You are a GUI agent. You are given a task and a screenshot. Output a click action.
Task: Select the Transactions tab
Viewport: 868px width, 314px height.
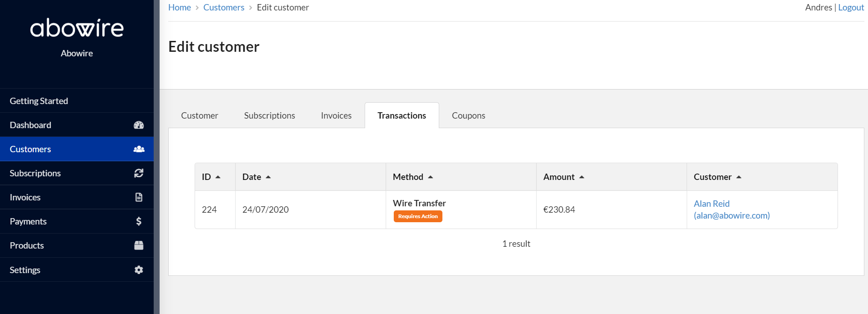click(402, 115)
